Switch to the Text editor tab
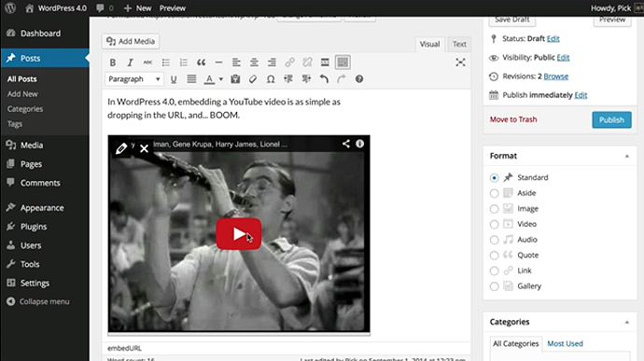The width and height of the screenshot is (644, 361). tap(459, 44)
